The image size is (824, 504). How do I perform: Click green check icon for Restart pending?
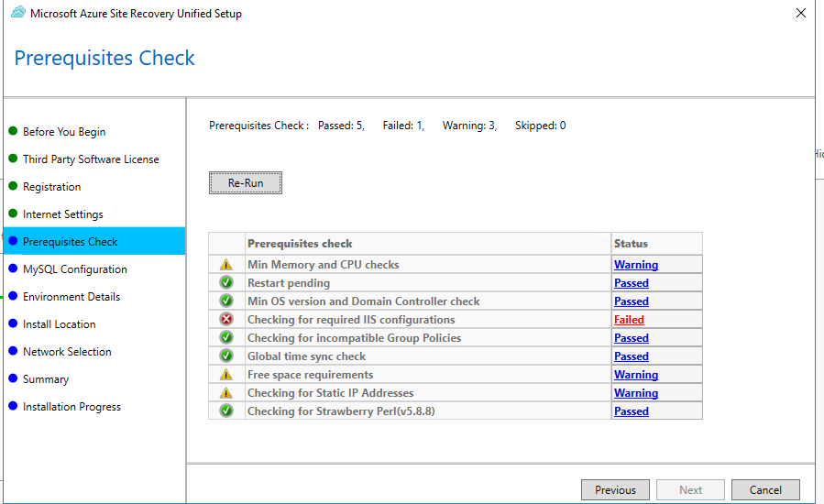226,283
